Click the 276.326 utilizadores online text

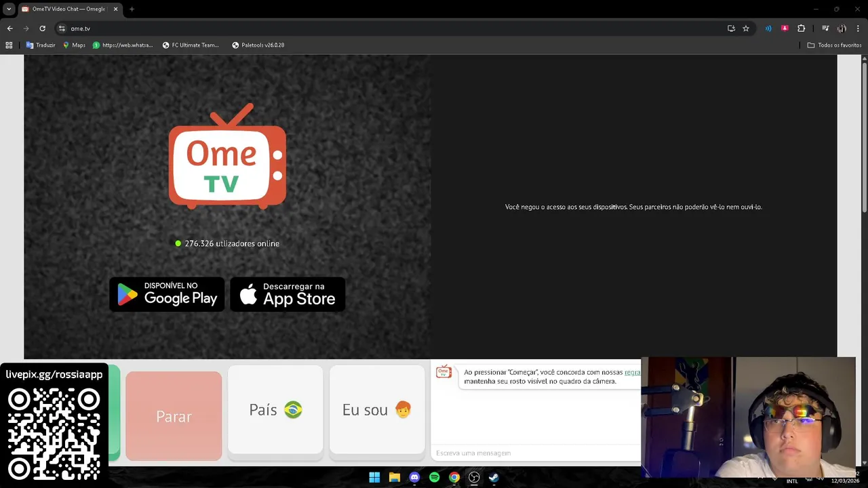(x=232, y=243)
